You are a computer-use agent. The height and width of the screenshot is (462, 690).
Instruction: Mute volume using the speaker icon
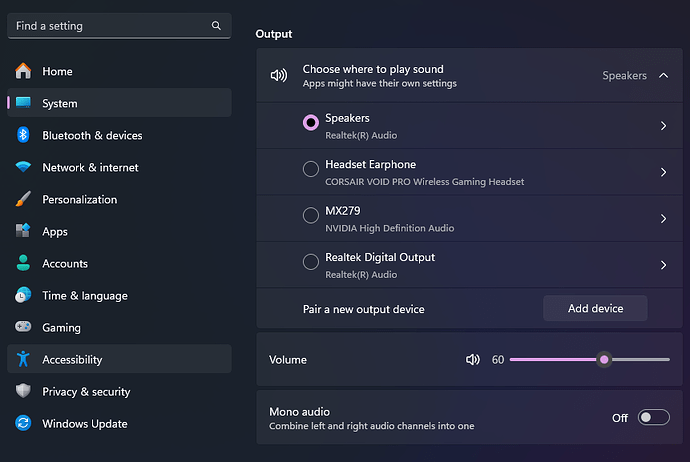pos(473,359)
